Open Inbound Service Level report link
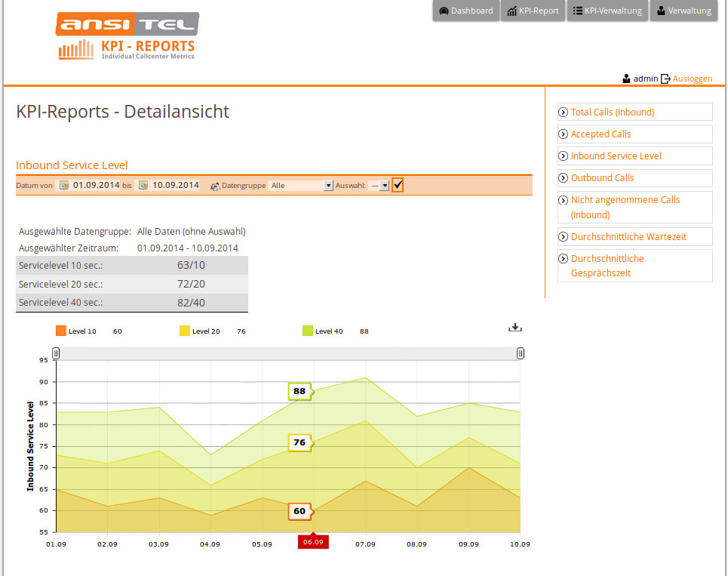Image resolution: width=728 pixels, height=576 pixels. 616,156
